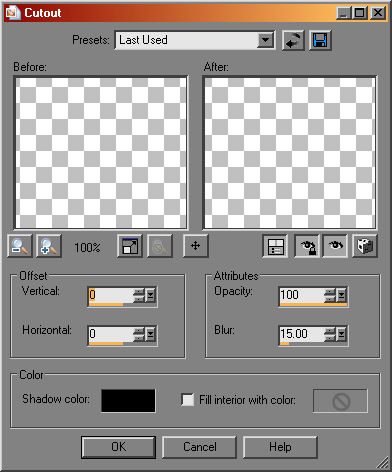Close the Cutout dialog window
The height and width of the screenshot is (472, 392).
click(378, 13)
